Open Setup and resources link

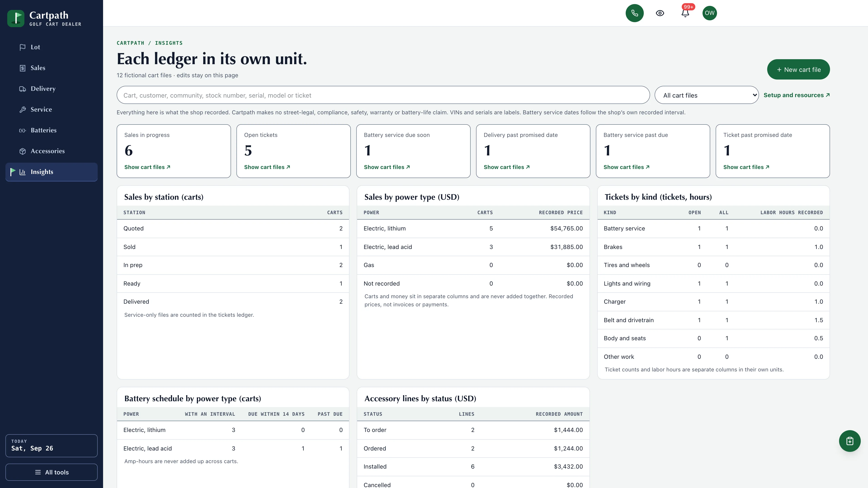coord(797,95)
